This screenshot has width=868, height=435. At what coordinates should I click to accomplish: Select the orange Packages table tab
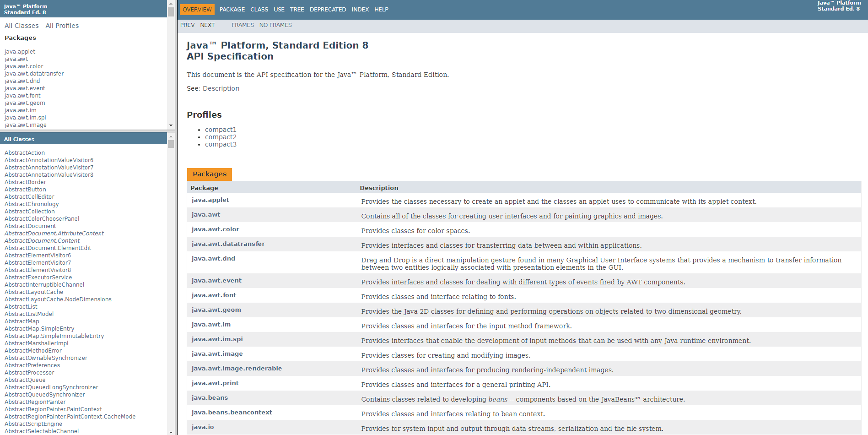pyautogui.click(x=210, y=174)
